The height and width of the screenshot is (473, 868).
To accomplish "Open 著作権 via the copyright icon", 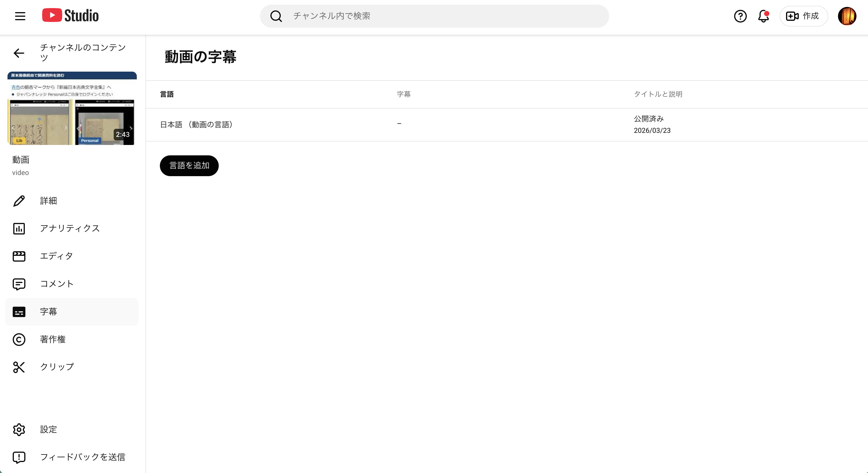I will tap(19, 340).
